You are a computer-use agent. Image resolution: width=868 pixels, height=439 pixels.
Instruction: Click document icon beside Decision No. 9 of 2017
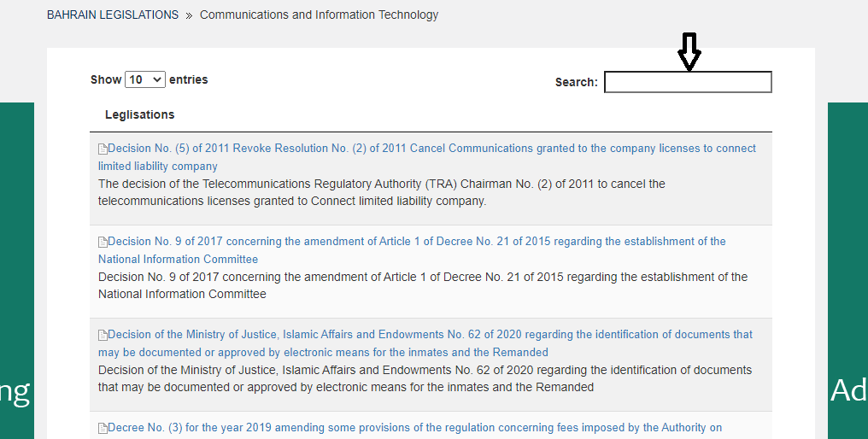(x=103, y=242)
